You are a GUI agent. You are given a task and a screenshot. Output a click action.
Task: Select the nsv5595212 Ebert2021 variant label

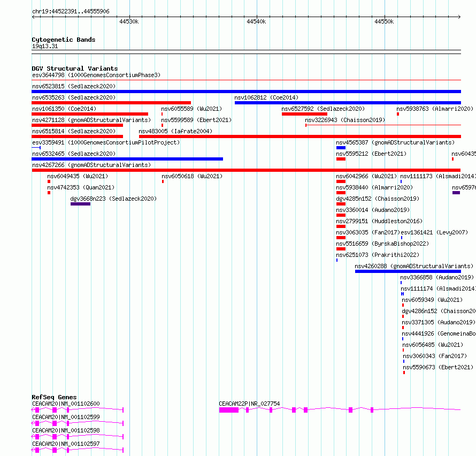click(x=371, y=154)
